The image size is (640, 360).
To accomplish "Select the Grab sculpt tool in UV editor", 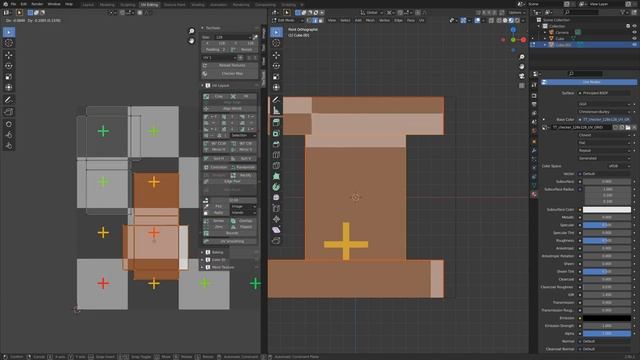I will (x=9, y=124).
